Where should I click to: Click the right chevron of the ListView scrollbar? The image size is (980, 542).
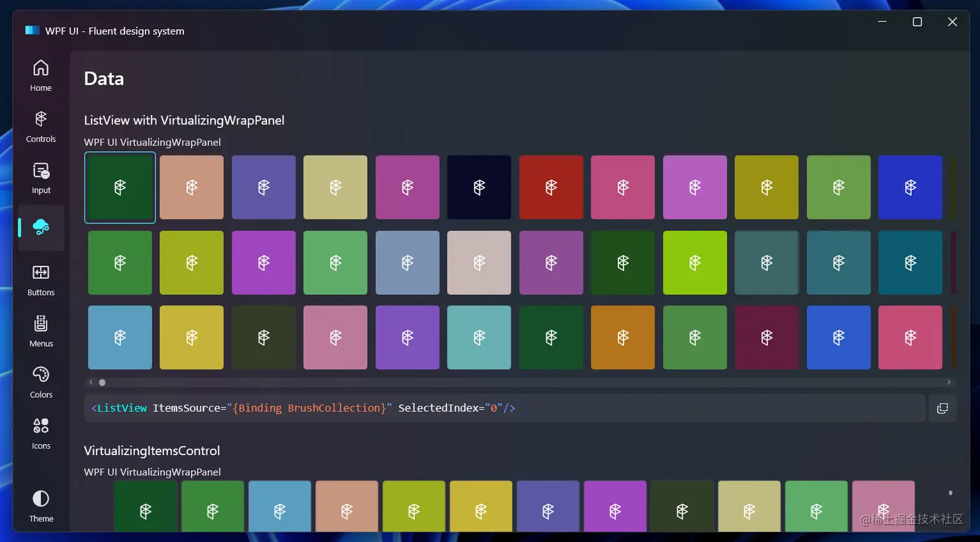click(x=948, y=382)
